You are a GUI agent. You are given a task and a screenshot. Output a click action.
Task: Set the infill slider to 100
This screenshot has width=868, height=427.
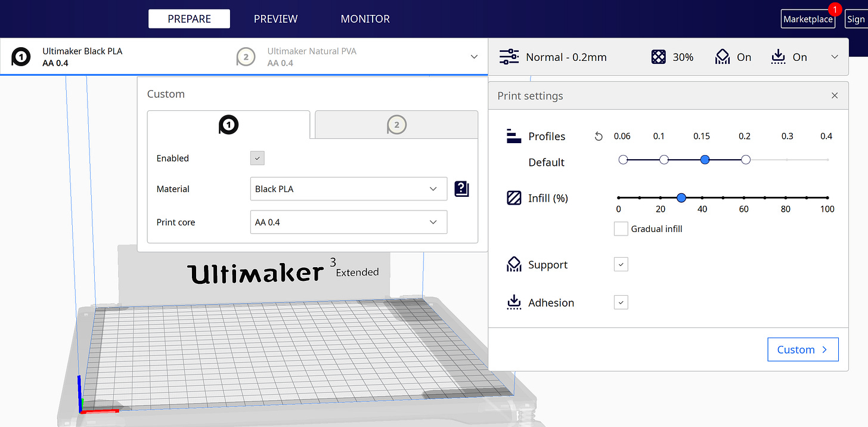point(827,197)
